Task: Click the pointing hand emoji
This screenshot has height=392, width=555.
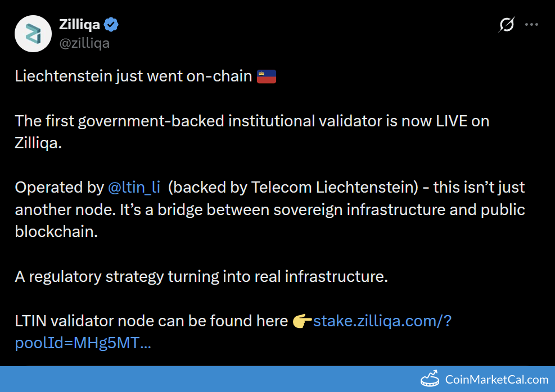Action: click(x=303, y=321)
